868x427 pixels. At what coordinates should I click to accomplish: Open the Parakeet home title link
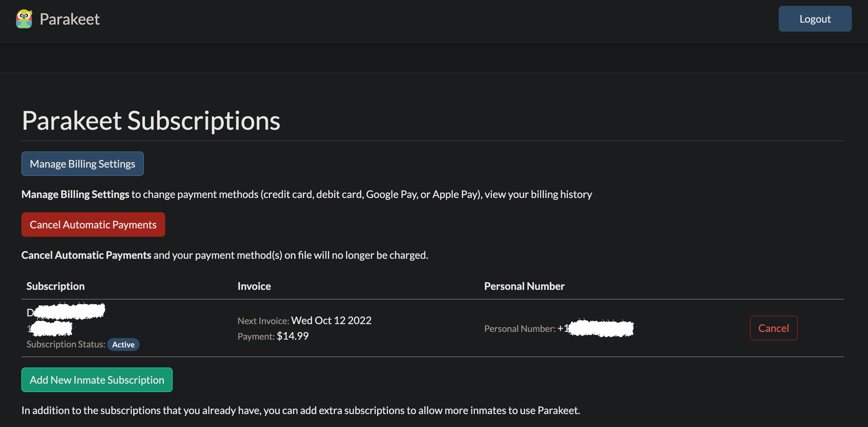[70, 19]
